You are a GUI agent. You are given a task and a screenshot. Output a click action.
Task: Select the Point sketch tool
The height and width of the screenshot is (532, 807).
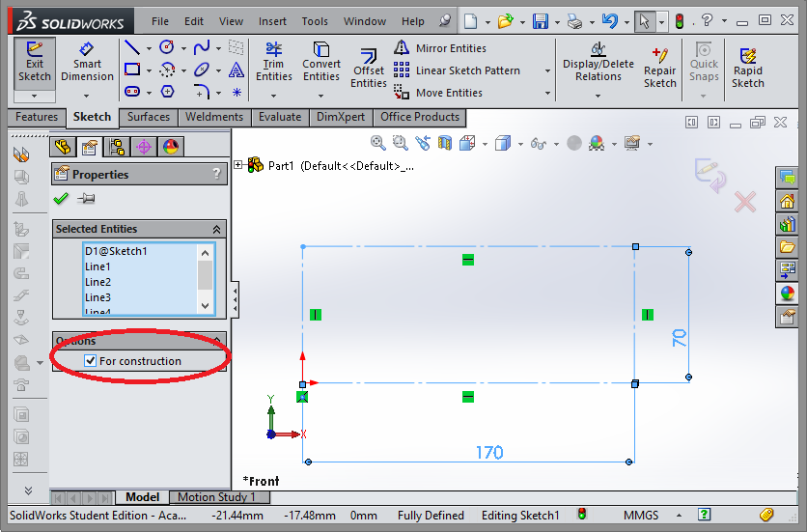pyautogui.click(x=237, y=92)
